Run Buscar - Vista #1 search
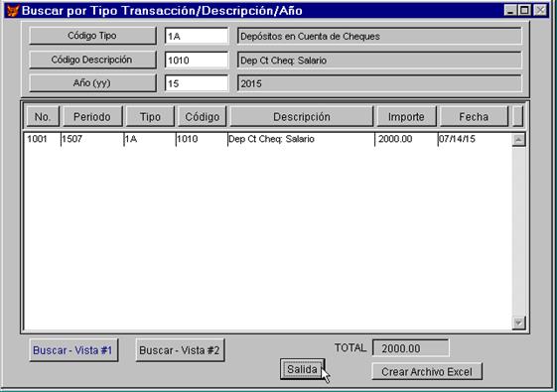Screen dimensions: 557x392 [x=73, y=350]
